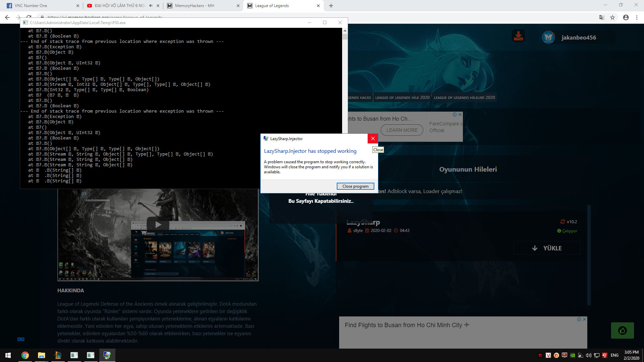Open the Chrome profile account icon
644x362 pixels.
click(626, 17)
